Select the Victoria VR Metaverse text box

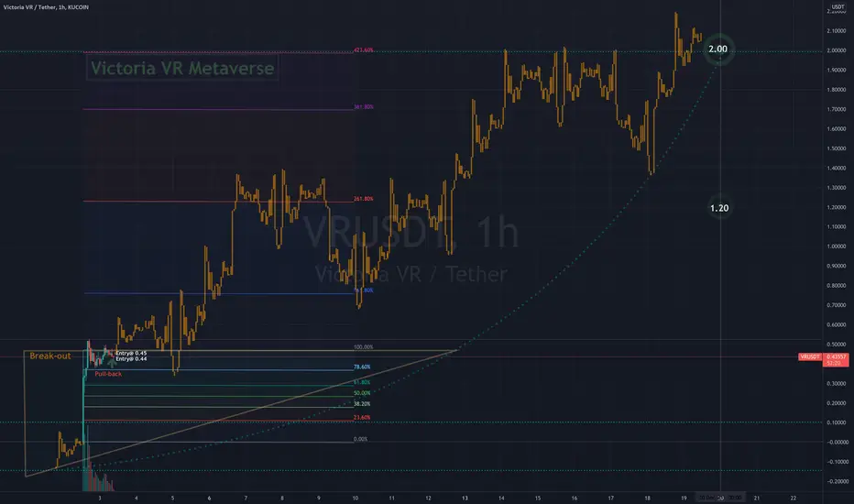[x=182, y=68]
